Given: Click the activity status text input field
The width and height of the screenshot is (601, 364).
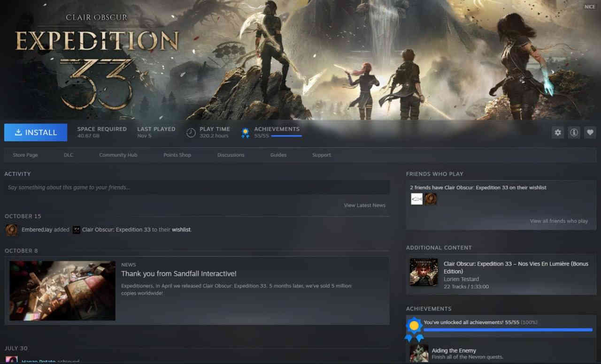Looking at the screenshot, I should (197, 188).
